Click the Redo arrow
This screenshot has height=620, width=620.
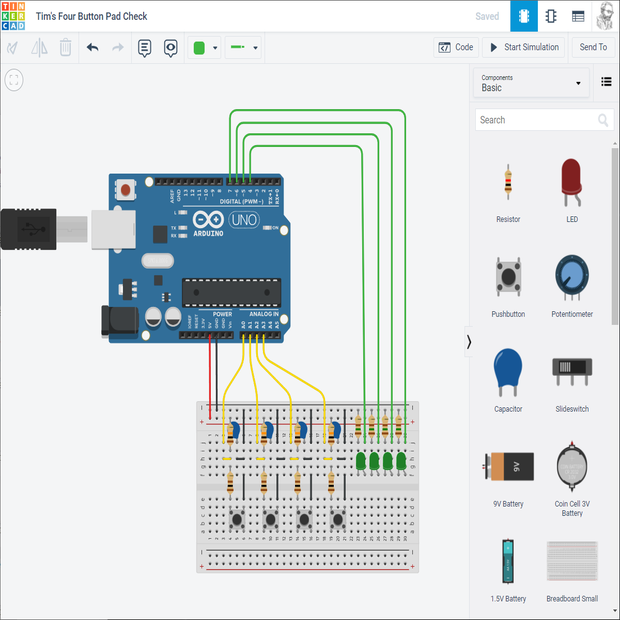click(x=118, y=47)
